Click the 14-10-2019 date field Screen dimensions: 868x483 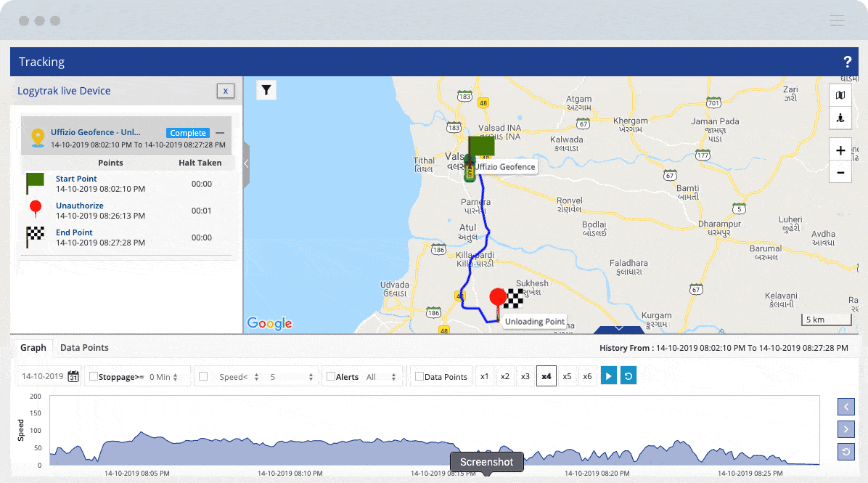[43, 377]
